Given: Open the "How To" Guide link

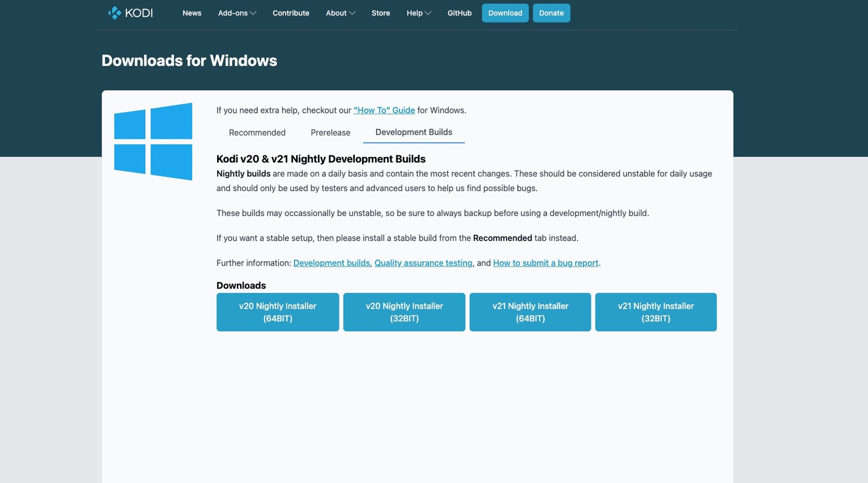Looking at the screenshot, I should click(x=384, y=110).
